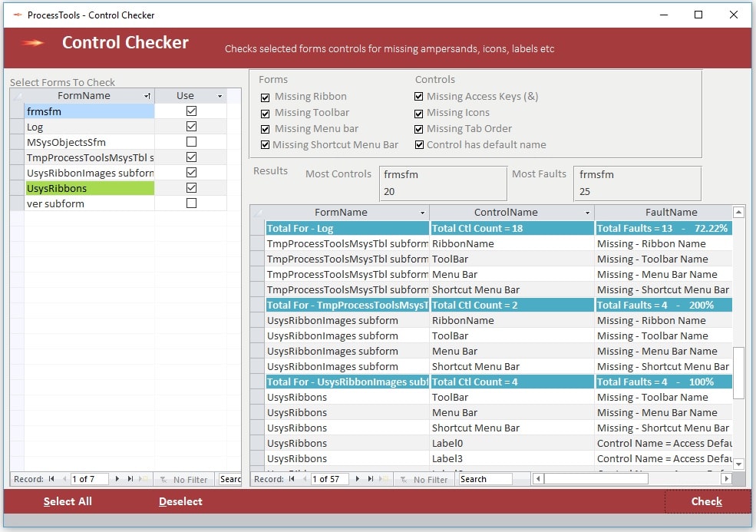Click horizontal scroll left arrow in results
The width and height of the screenshot is (756, 532).
pos(538,479)
